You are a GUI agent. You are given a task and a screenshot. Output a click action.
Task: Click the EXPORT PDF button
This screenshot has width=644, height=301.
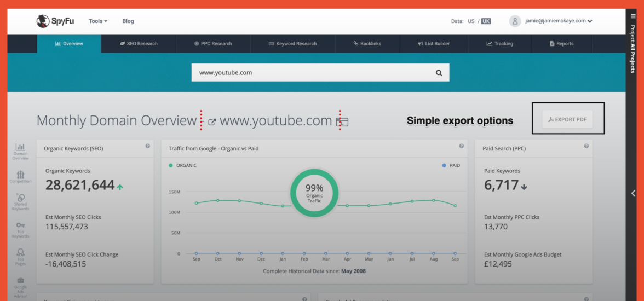tap(567, 119)
